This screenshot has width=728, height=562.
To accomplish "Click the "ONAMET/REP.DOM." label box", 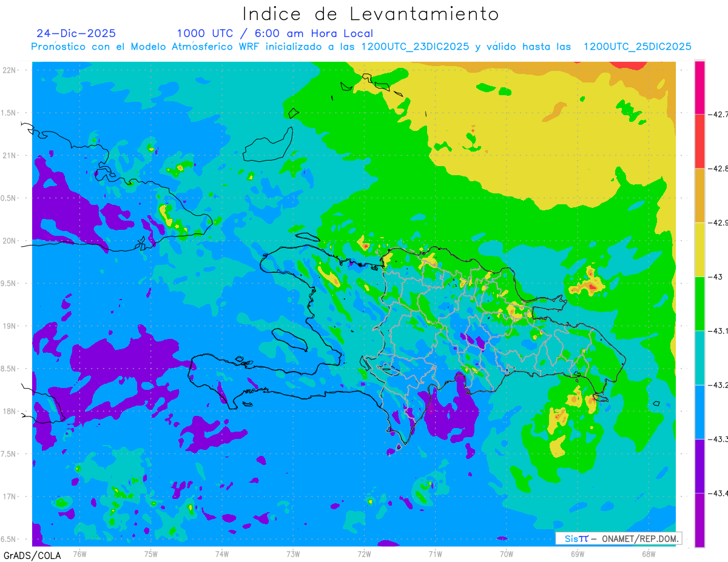I will point(618,538).
